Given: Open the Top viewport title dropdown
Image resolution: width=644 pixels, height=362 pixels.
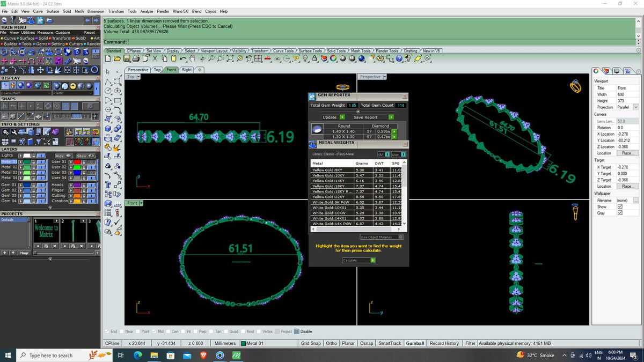Looking at the screenshot, I should 138,77.
